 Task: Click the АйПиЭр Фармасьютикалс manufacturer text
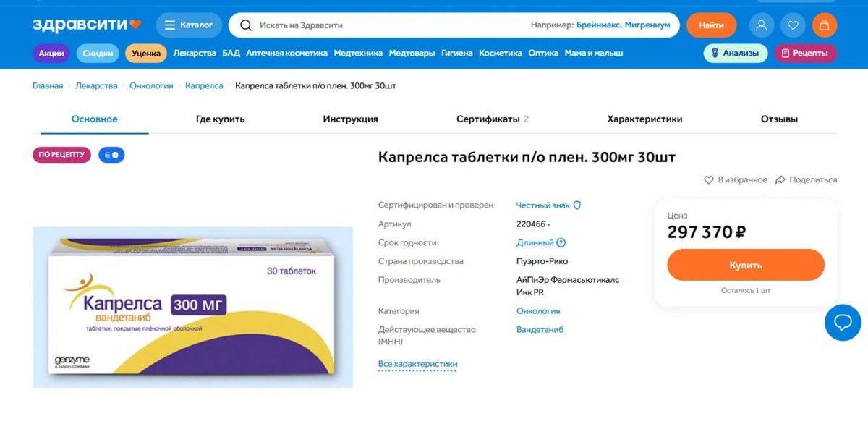point(568,287)
